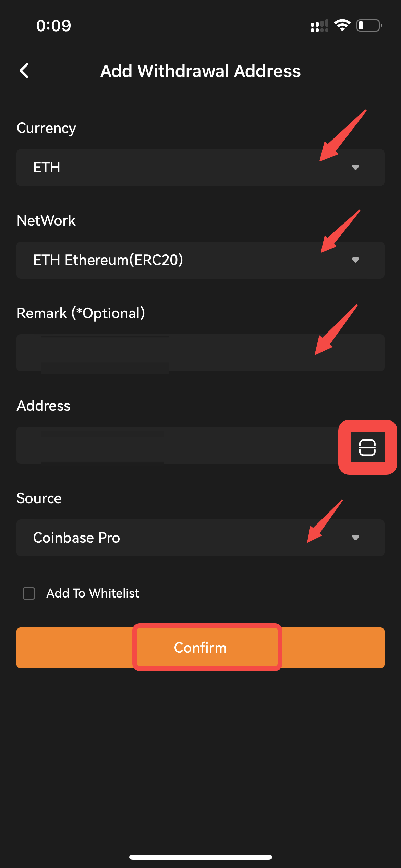
Task: Expand the ETH Ethereum(ERC20) network selector
Action: [x=200, y=260]
